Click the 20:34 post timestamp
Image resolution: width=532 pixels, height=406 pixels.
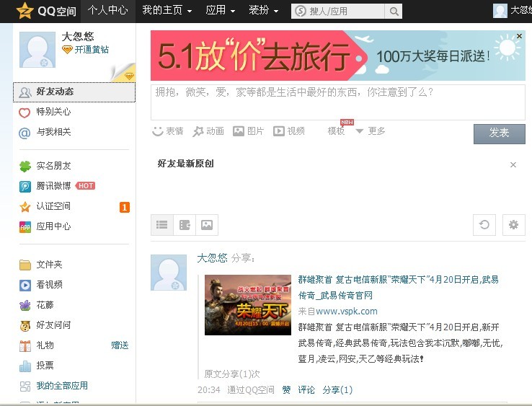pyautogui.click(x=208, y=390)
